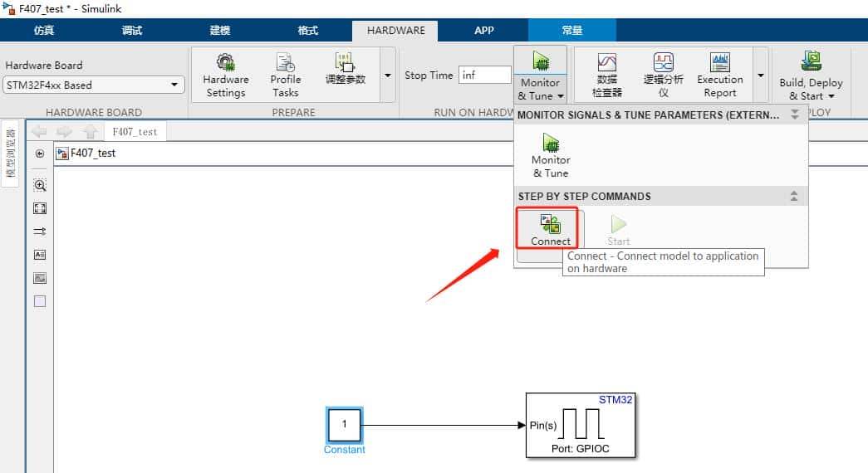The image size is (868, 473).
Task: Select the STM32 GPIOC pin block
Action: (580, 426)
